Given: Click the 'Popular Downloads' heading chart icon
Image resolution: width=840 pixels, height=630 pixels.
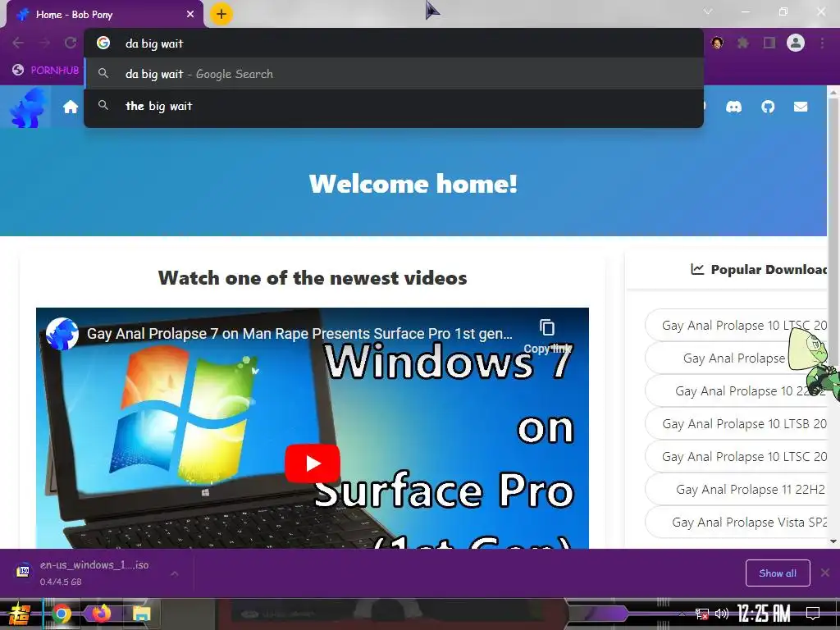Looking at the screenshot, I should tap(697, 269).
